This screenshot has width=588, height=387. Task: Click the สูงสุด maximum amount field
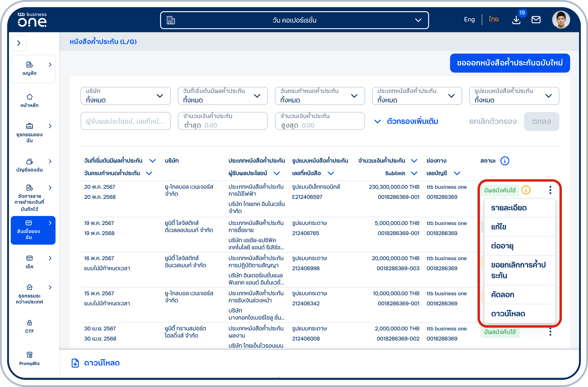pos(320,121)
